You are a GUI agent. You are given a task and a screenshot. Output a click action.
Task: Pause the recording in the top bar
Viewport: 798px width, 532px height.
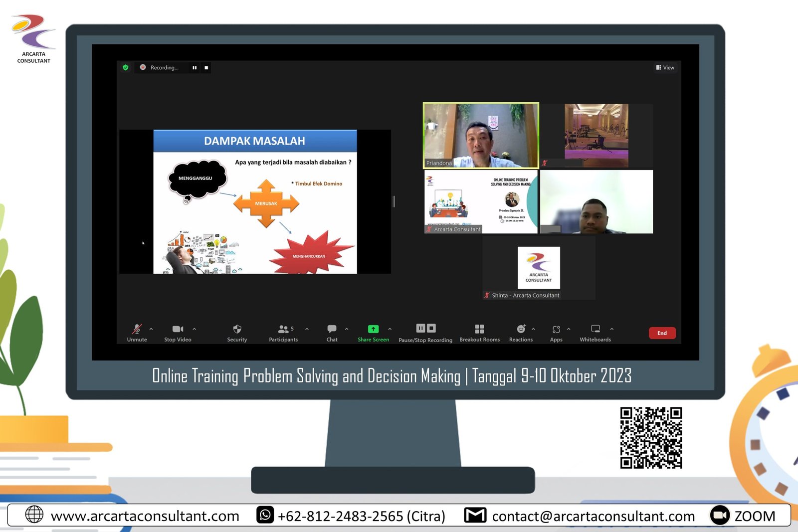(195, 67)
